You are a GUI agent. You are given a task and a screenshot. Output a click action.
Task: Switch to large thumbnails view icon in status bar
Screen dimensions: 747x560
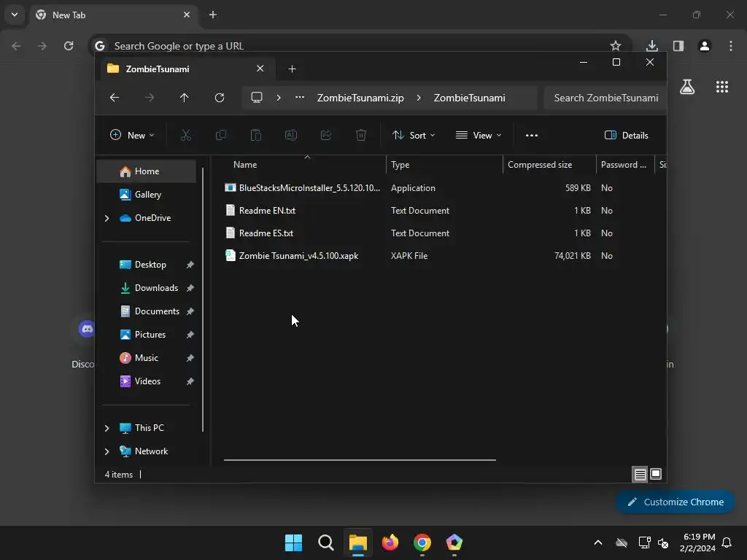(x=656, y=474)
